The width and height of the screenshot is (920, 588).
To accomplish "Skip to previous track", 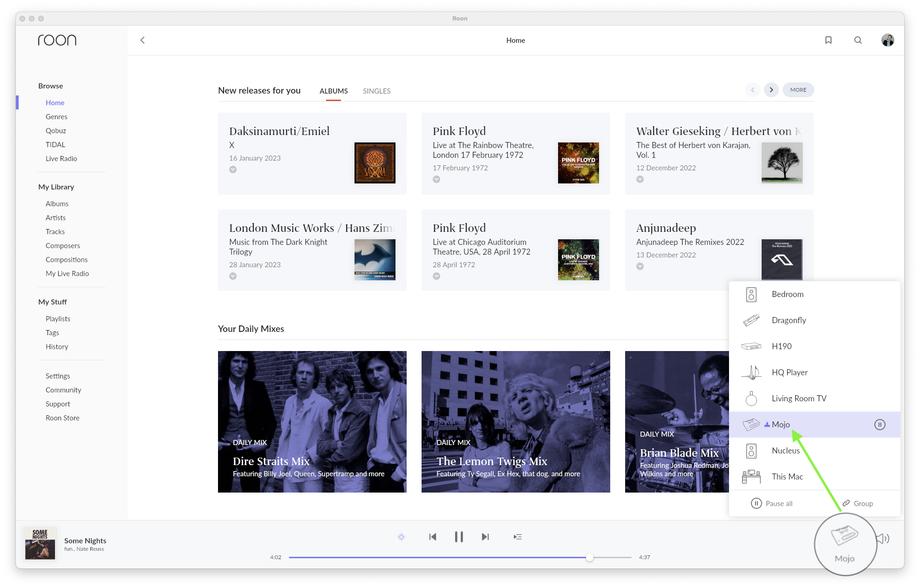I will pyautogui.click(x=433, y=537).
